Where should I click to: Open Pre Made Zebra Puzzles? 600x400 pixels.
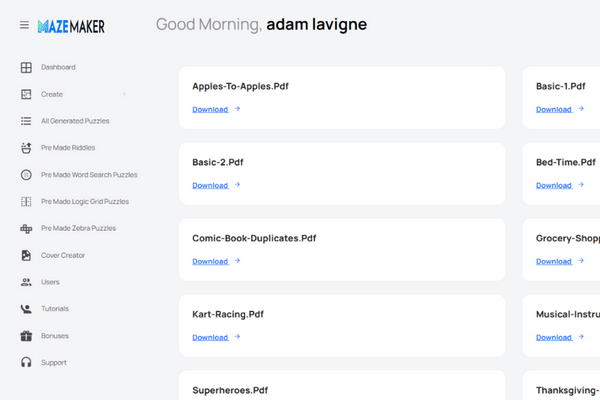click(x=78, y=228)
